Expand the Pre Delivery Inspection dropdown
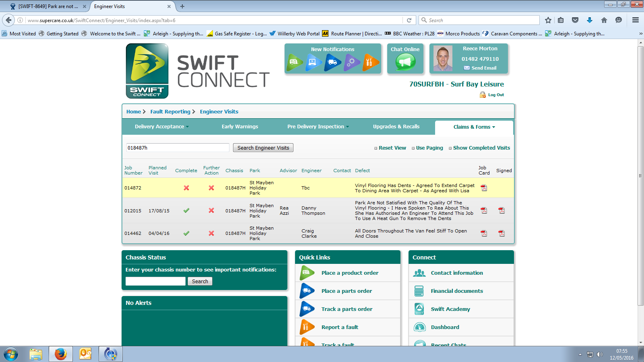644x362 pixels. [x=318, y=127]
